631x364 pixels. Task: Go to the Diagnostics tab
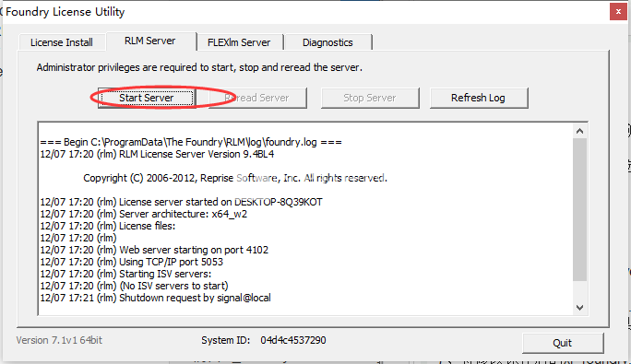(x=327, y=42)
